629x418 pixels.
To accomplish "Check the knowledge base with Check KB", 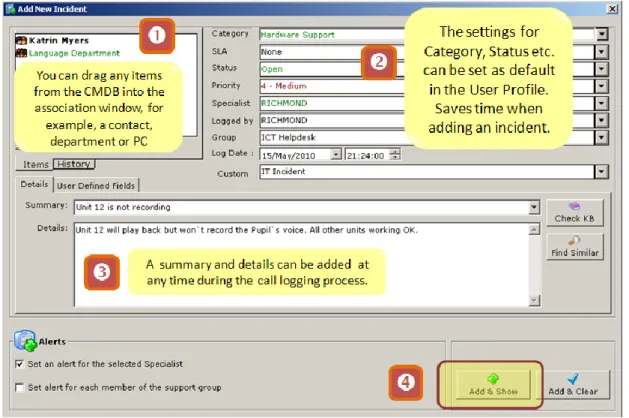I will point(574,213).
